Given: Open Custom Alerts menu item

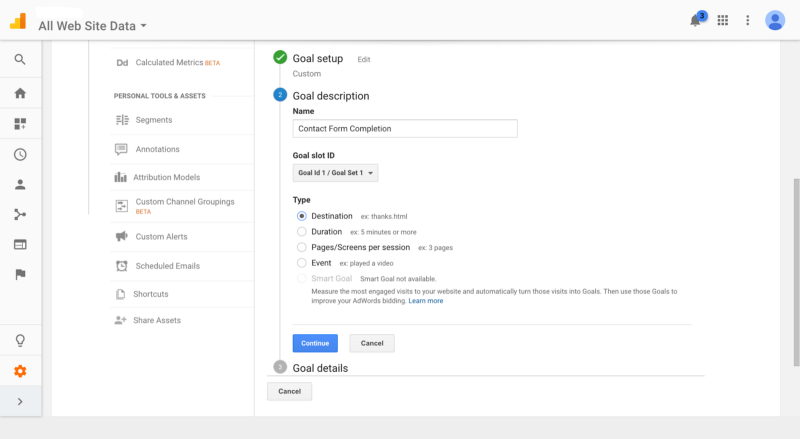Looking at the screenshot, I should coord(161,237).
